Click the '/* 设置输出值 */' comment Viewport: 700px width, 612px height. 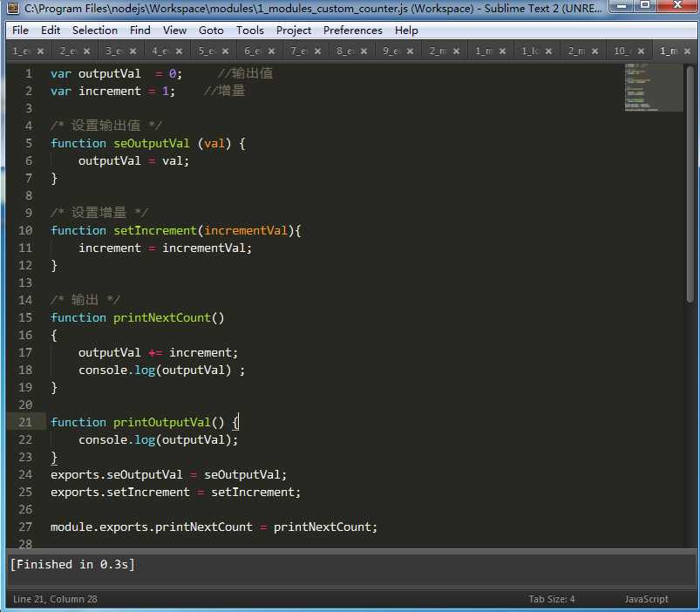coord(106,126)
